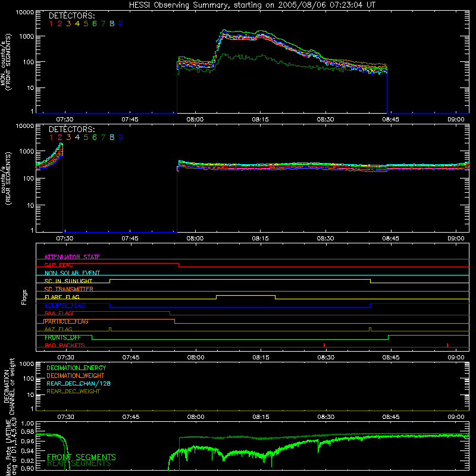Click detector 6 legend in rear segments plot
The width and height of the screenshot is (476, 476).
95,137
